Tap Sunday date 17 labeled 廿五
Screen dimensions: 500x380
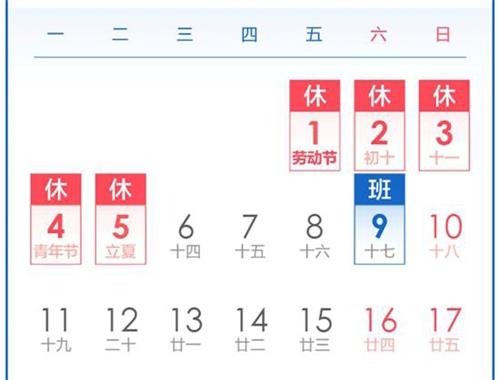click(x=445, y=329)
